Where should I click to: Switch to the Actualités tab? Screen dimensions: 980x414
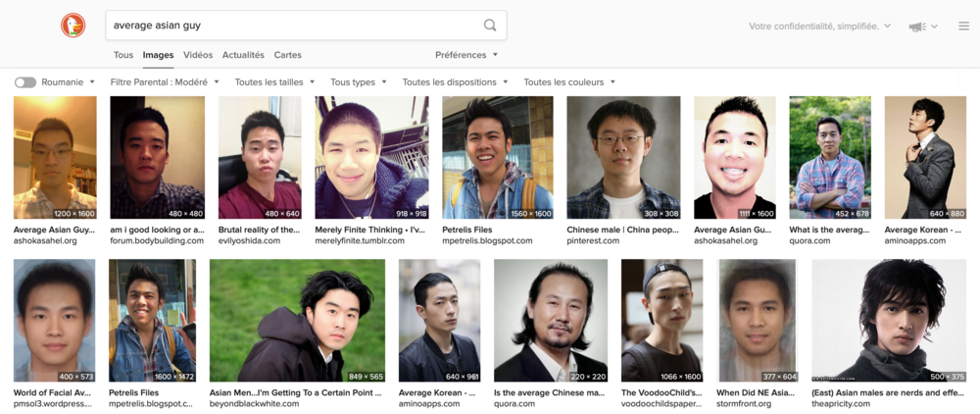pos(243,55)
